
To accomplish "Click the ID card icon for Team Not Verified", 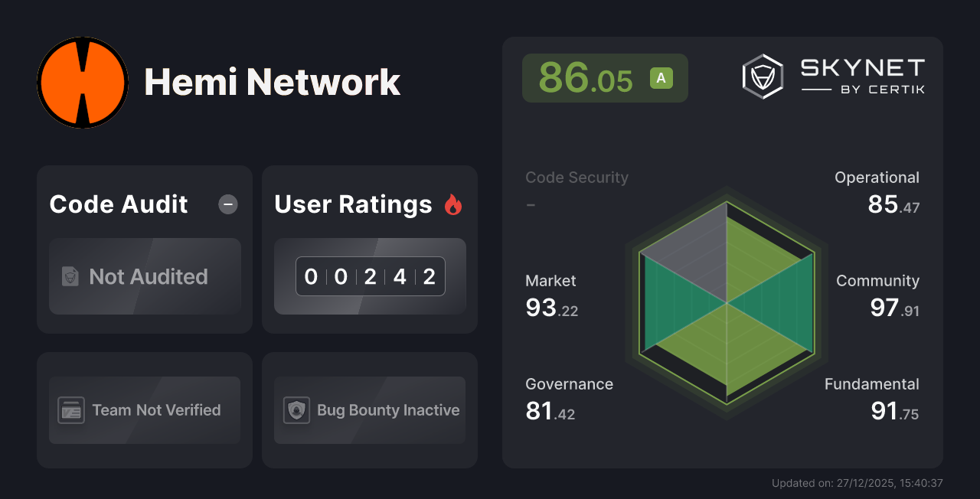I will (71, 410).
